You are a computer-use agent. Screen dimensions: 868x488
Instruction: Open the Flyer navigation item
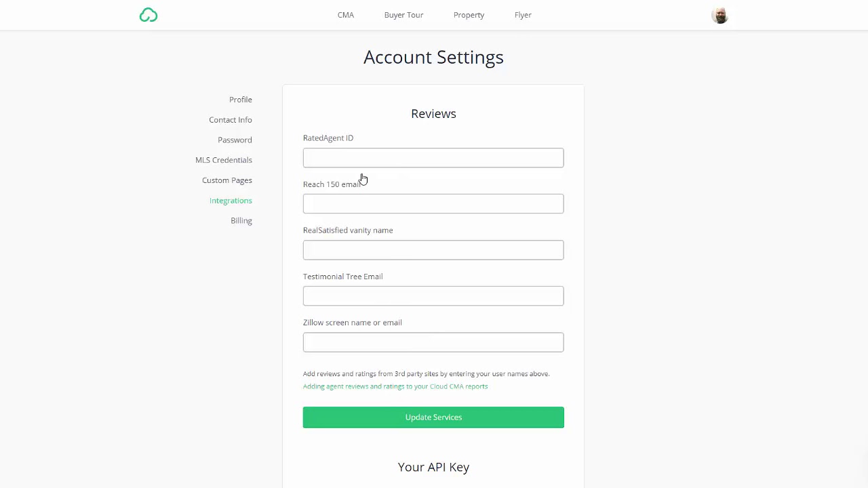tap(523, 15)
